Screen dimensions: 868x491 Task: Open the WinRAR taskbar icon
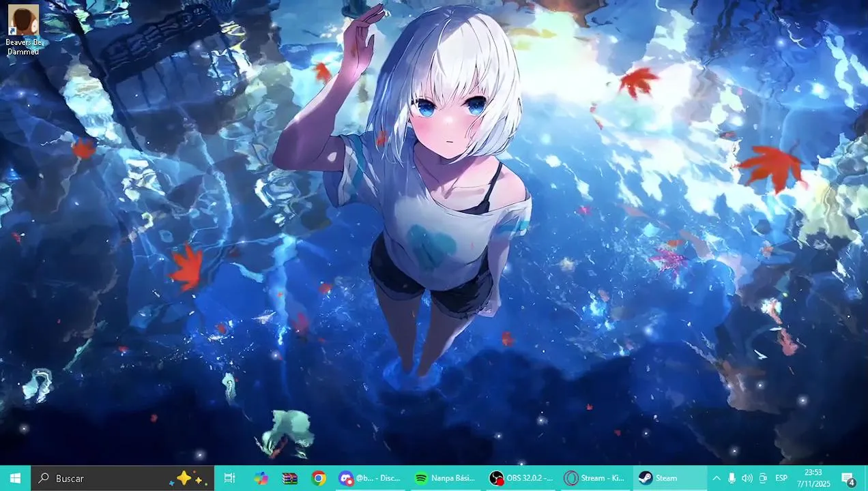coord(290,478)
